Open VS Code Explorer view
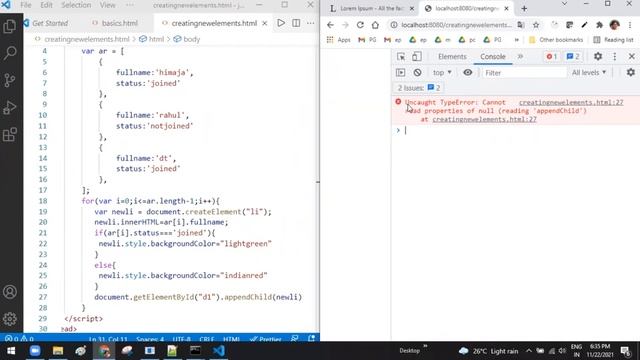This screenshot has width=640, height=360. coord(10,26)
